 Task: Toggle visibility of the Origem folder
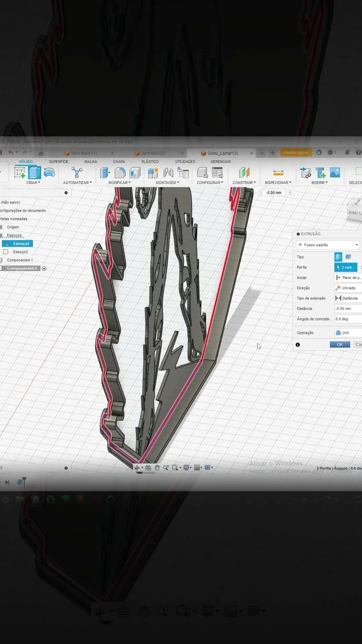[1, 227]
